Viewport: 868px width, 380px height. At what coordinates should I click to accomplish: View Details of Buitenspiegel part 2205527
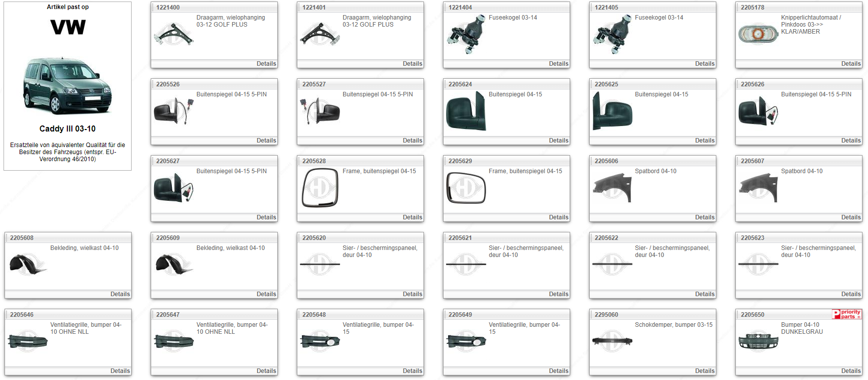pyautogui.click(x=412, y=141)
